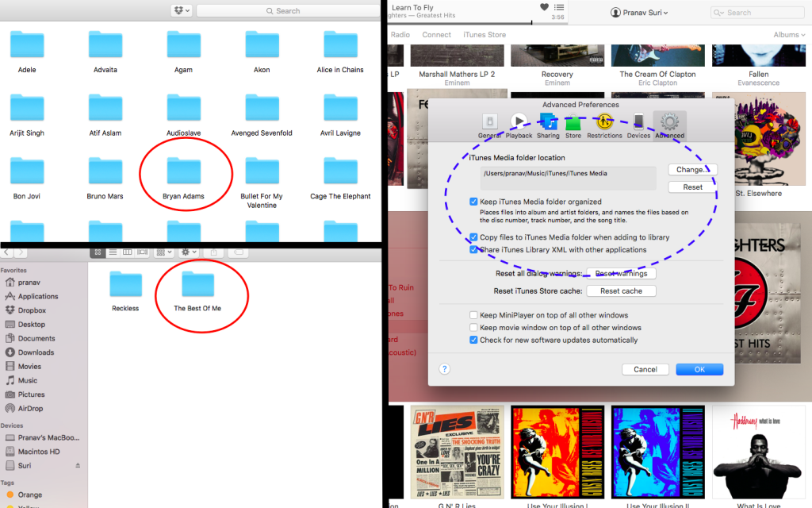Expand the Pranav Suri account dropdown
The width and height of the screenshot is (812, 508).
[639, 13]
